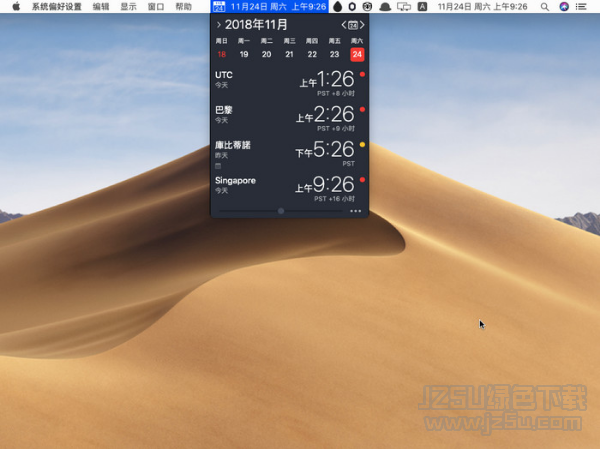Select date 20 in the week row
The height and width of the screenshot is (449, 600).
point(267,54)
